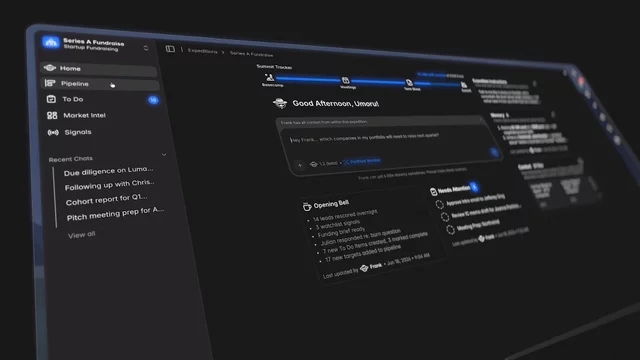The width and height of the screenshot is (640, 360).
Task: Click the Market Intel grid icon
Action: pos(52,116)
